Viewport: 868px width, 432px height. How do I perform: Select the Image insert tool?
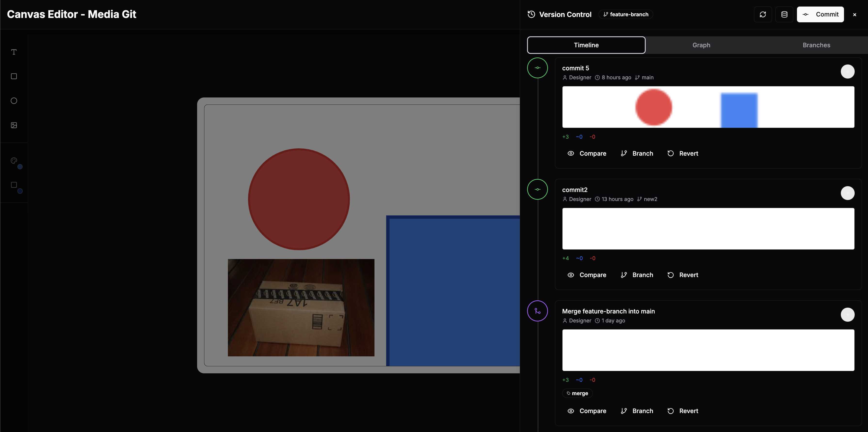point(14,125)
